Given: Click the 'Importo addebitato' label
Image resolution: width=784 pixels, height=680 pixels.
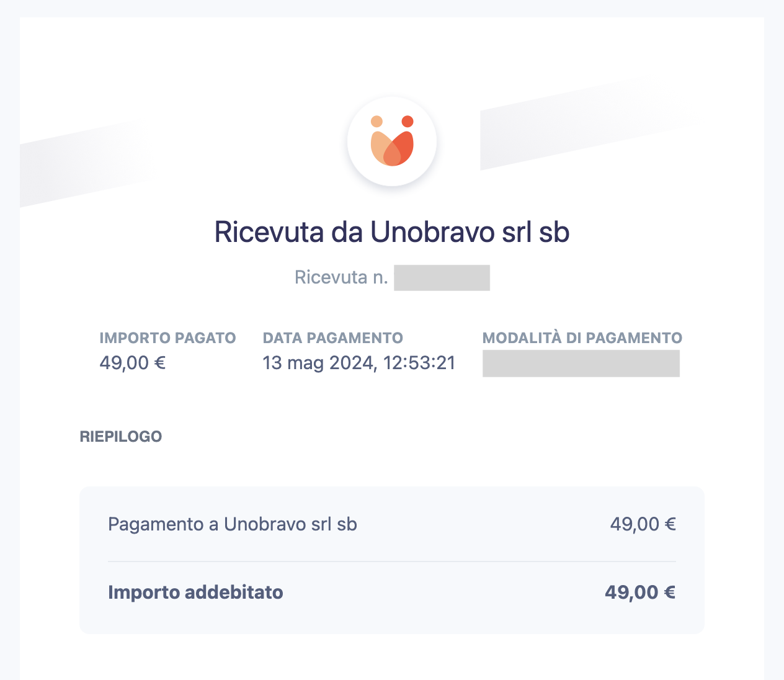Looking at the screenshot, I should point(195,593).
